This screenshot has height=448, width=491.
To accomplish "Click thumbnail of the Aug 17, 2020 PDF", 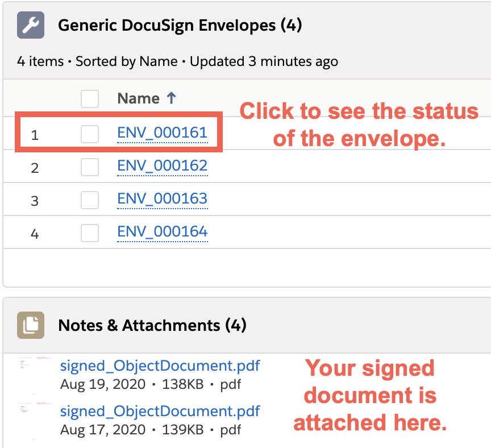I will (35, 421).
